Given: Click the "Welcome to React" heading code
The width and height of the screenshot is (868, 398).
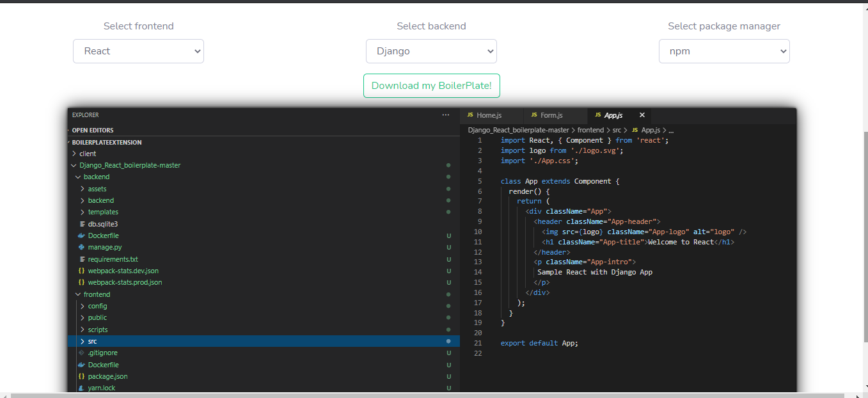Looking at the screenshot, I should click(680, 242).
